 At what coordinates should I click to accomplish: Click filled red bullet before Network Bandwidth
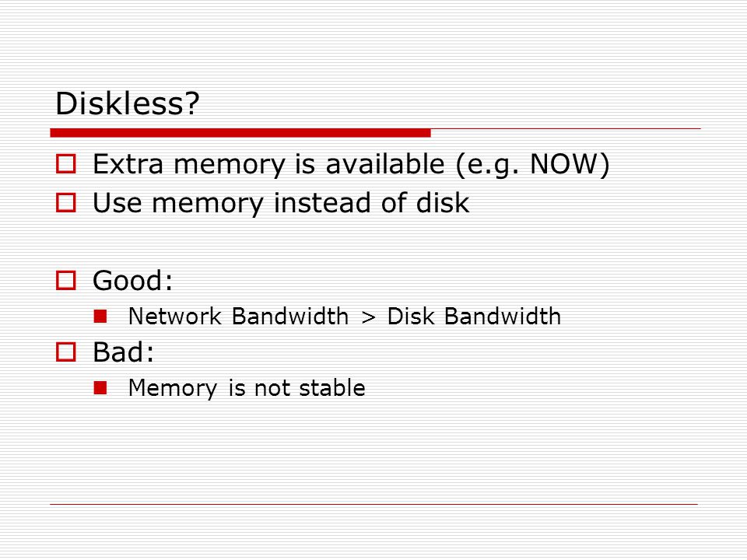point(100,317)
